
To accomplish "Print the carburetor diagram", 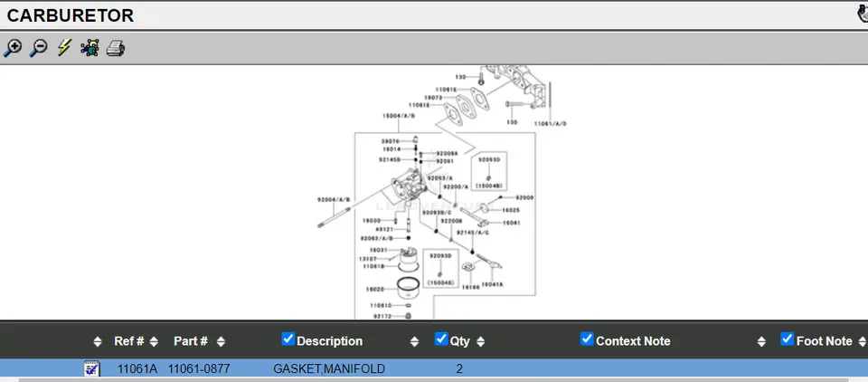I will coord(116,48).
